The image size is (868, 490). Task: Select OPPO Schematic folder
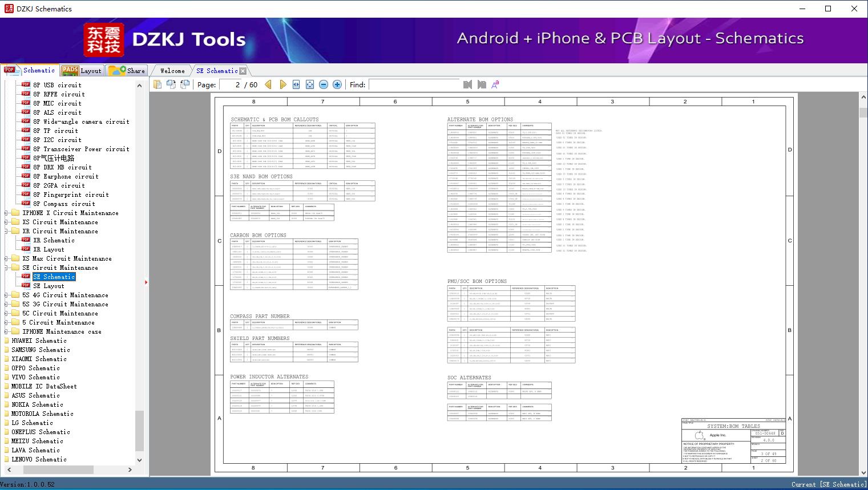point(35,368)
